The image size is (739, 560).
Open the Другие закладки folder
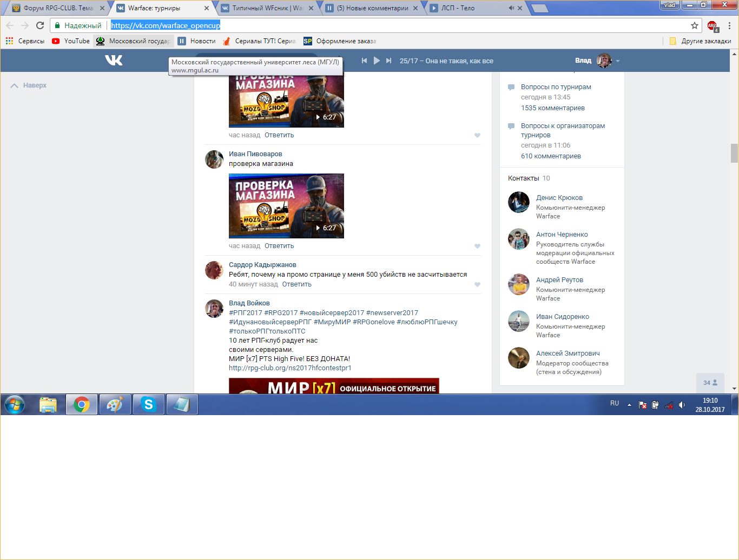700,41
